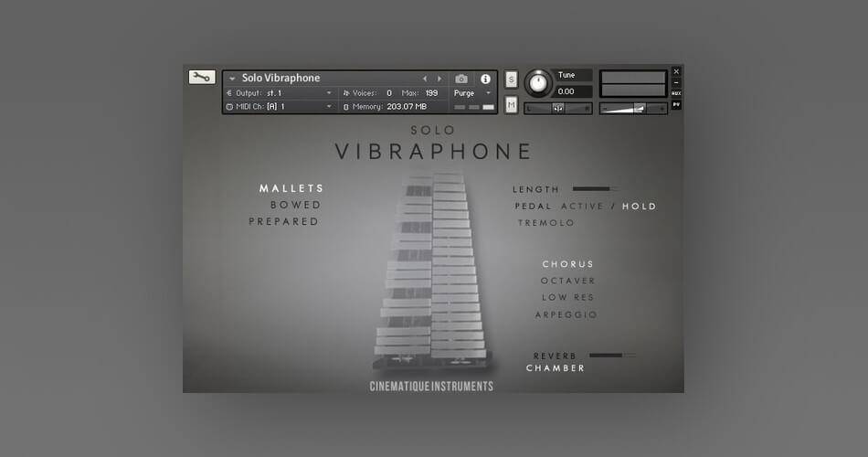The image size is (868, 457).
Task: Toggle the AUX sends button
Action: pyautogui.click(x=676, y=93)
